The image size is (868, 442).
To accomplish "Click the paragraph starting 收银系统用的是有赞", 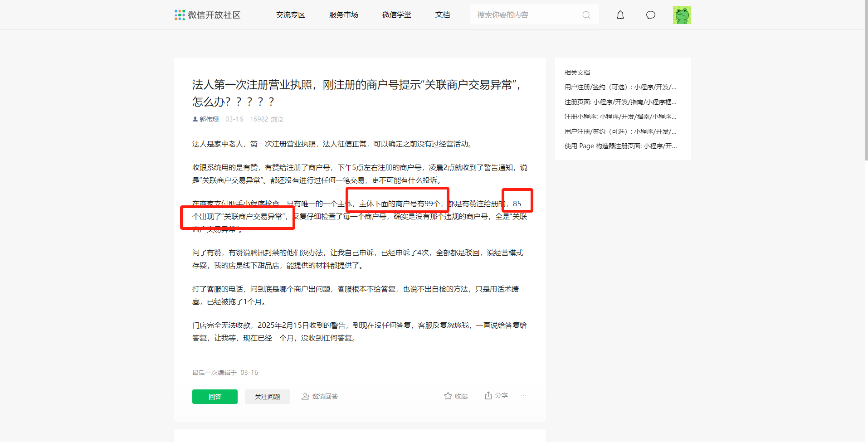I will click(360, 174).
